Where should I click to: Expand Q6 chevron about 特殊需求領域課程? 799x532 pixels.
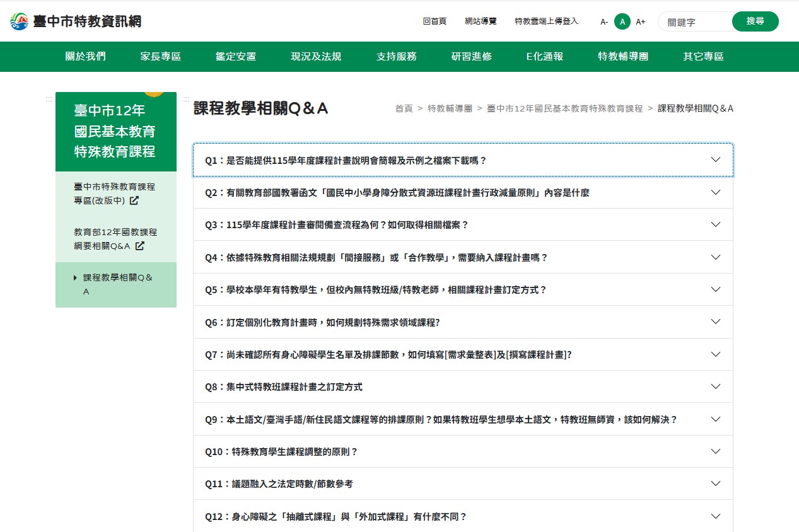(x=715, y=321)
